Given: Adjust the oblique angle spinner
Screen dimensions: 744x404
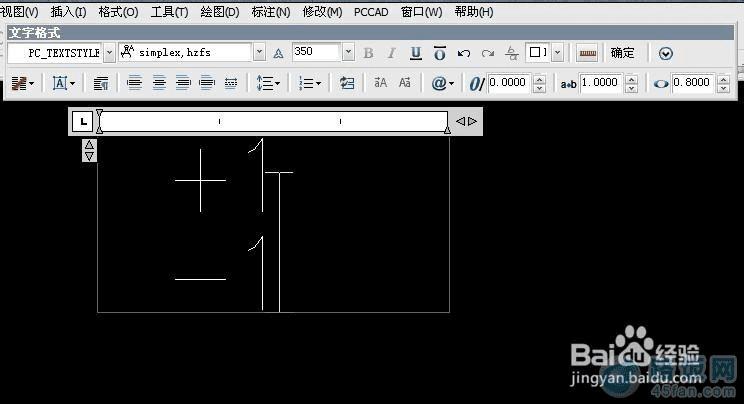Looking at the screenshot, I should coord(539,84).
